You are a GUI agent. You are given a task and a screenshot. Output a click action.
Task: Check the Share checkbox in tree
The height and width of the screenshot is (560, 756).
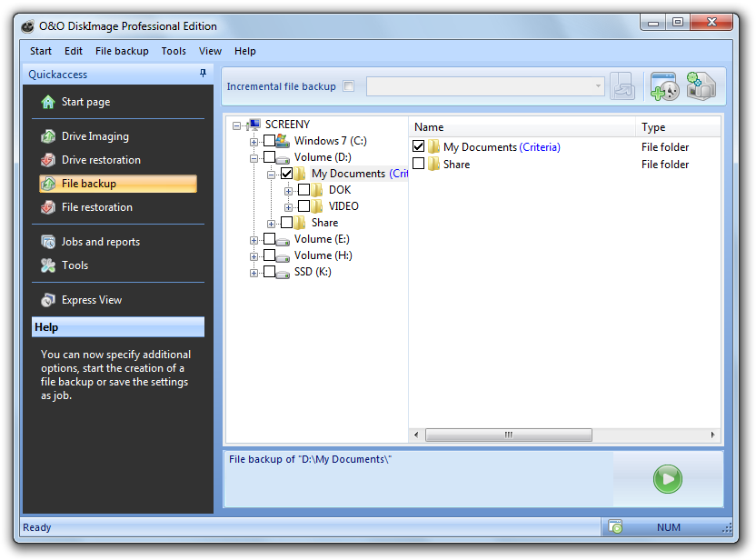tap(287, 223)
